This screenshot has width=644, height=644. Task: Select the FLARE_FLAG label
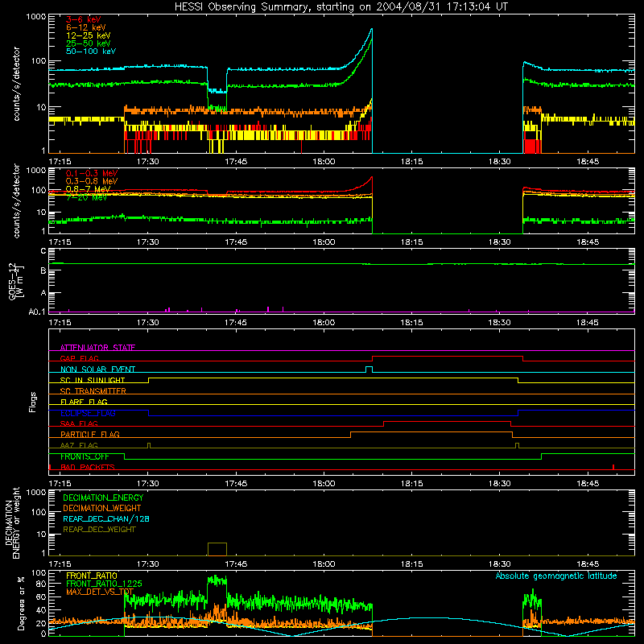coord(84,402)
